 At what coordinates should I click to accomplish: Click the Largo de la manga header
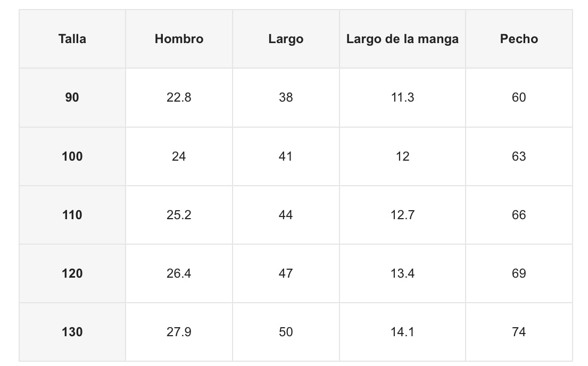402,39
